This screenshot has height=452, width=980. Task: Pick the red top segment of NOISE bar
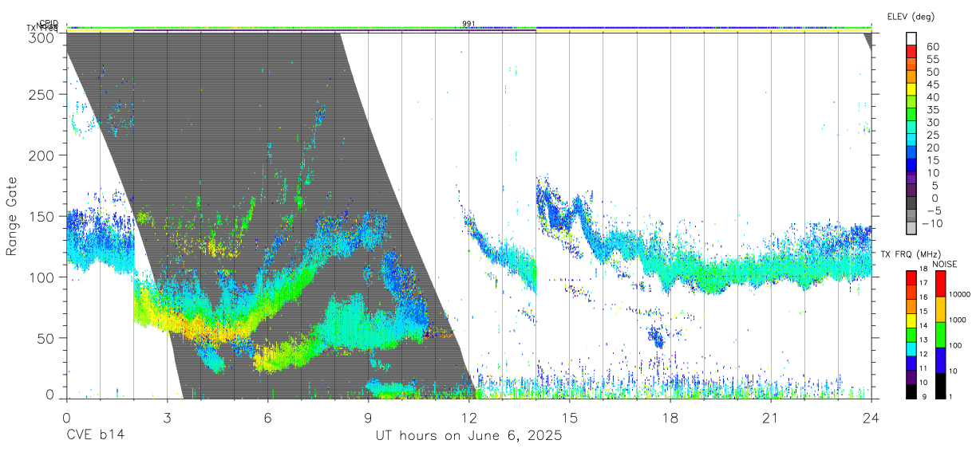[x=939, y=284]
